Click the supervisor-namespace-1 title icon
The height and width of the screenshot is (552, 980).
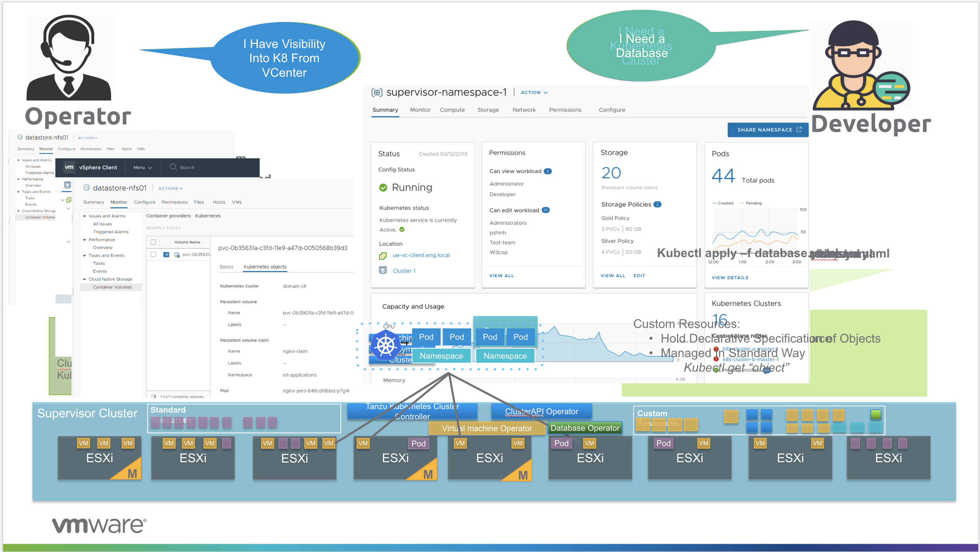(x=377, y=93)
